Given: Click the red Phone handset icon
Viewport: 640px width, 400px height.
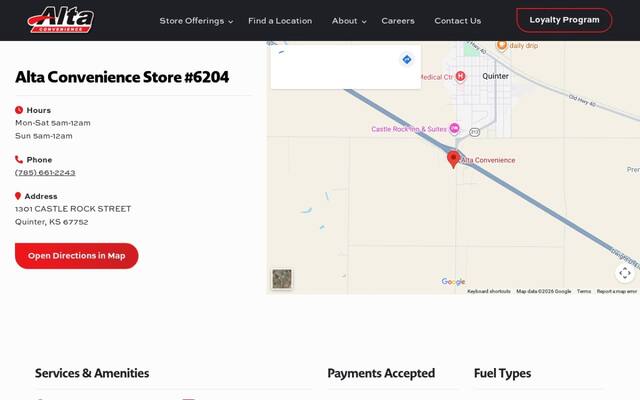Looking at the screenshot, I should click(19, 159).
